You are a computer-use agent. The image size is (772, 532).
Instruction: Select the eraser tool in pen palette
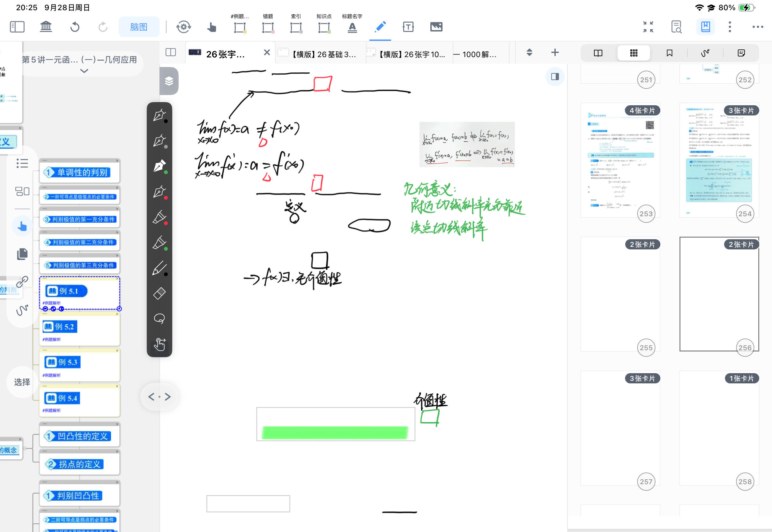click(159, 293)
